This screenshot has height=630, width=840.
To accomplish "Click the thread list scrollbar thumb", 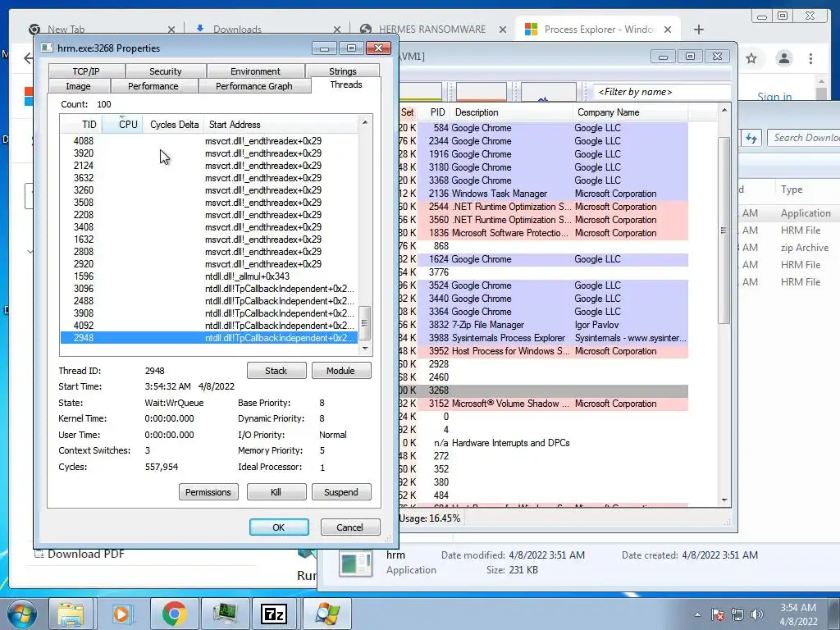I will point(365,323).
